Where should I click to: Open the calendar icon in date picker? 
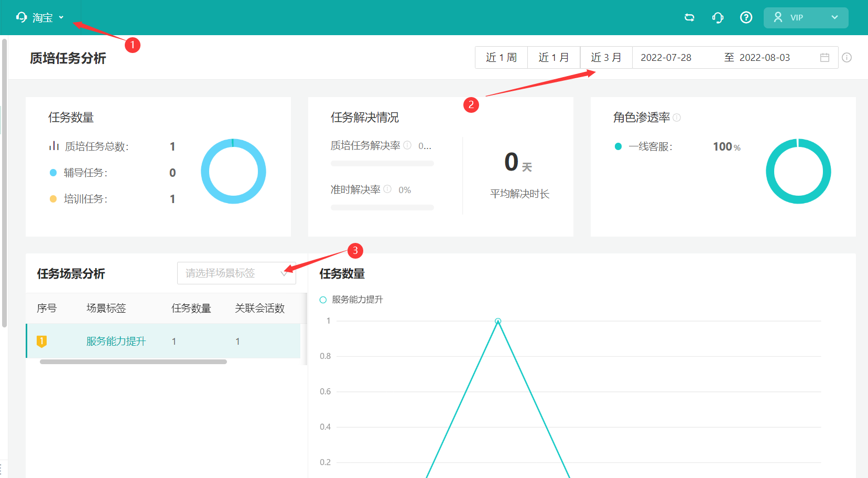click(824, 58)
